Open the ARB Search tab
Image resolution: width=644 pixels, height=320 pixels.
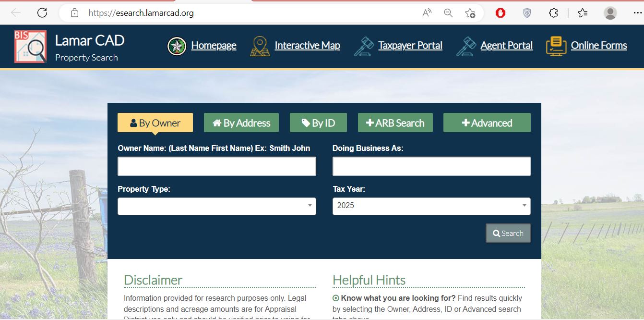coord(395,123)
